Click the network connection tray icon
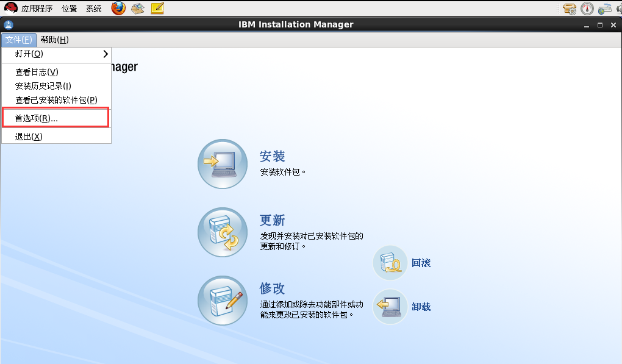The image size is (622, 364). [604, 9]
